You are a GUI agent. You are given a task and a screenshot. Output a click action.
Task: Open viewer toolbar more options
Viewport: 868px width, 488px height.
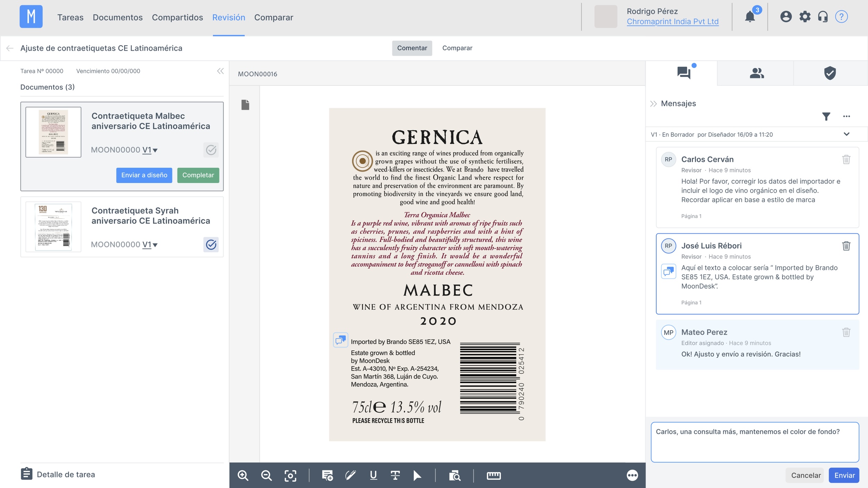click(632, 476)
